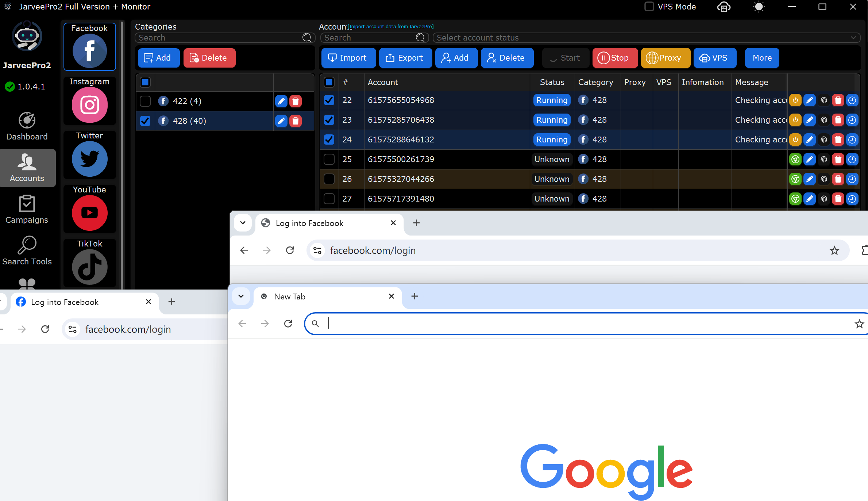The image size is (868, 501).
Task: Click the Status column header
Action: pyautogui.click(x=552, y=82)
